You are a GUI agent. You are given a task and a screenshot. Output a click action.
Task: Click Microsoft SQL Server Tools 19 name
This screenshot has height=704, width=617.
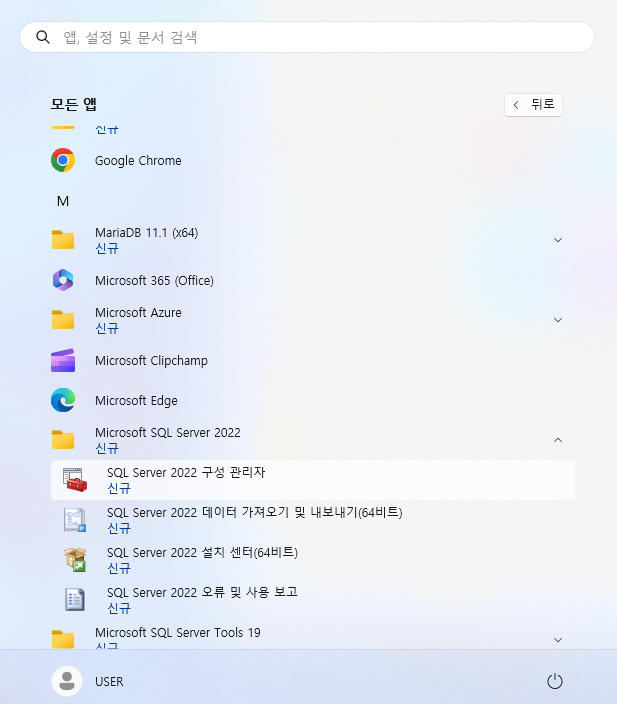click(177, 633)
